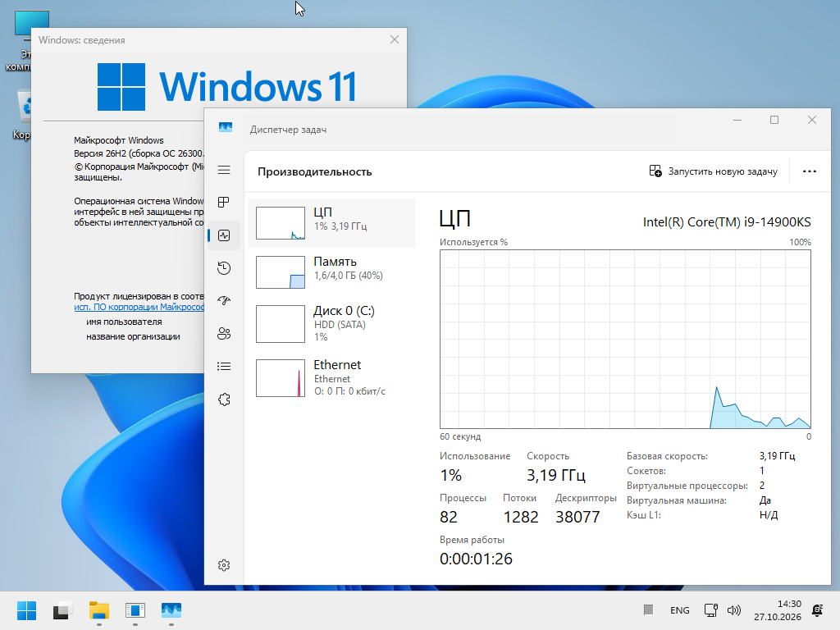Viewport: 840px width, 630px height.
Task: Switch to the winver app on taskbar
Action: coord(135,610)
